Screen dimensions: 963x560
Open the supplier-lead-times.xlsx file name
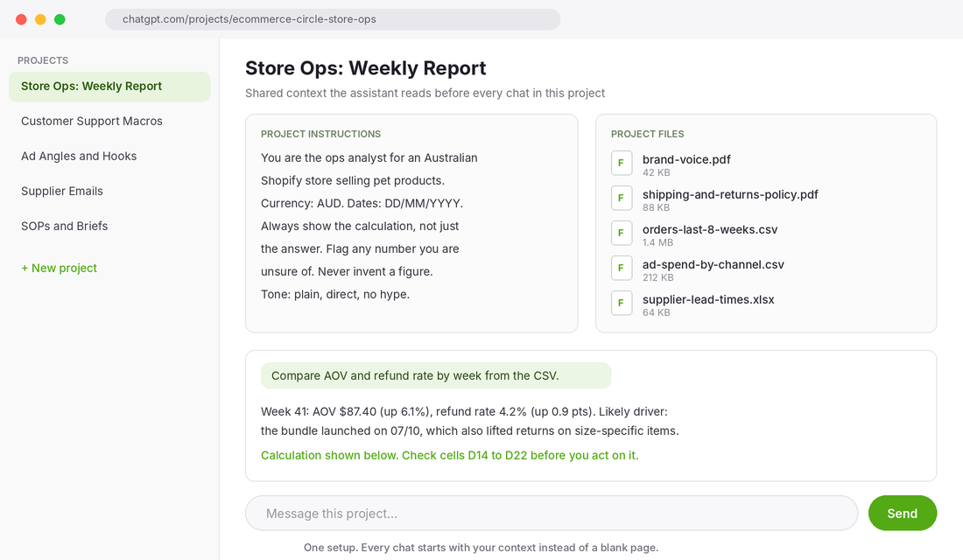(708, 299)
